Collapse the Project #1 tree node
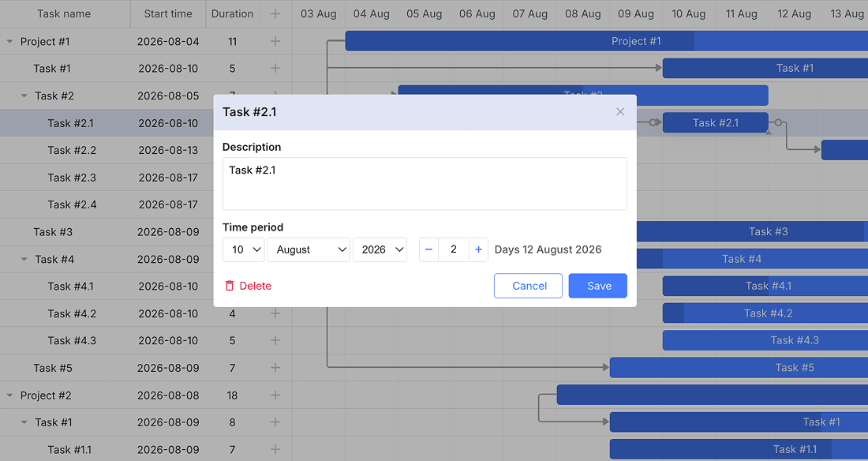This screenshot has height=461, width=868. pos(9,41)
